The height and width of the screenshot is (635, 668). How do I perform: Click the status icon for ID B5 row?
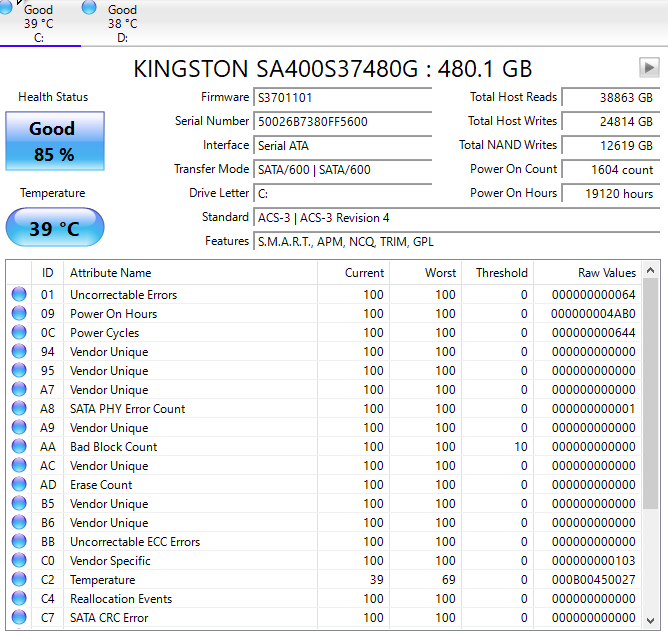click(x=19, y=503)
